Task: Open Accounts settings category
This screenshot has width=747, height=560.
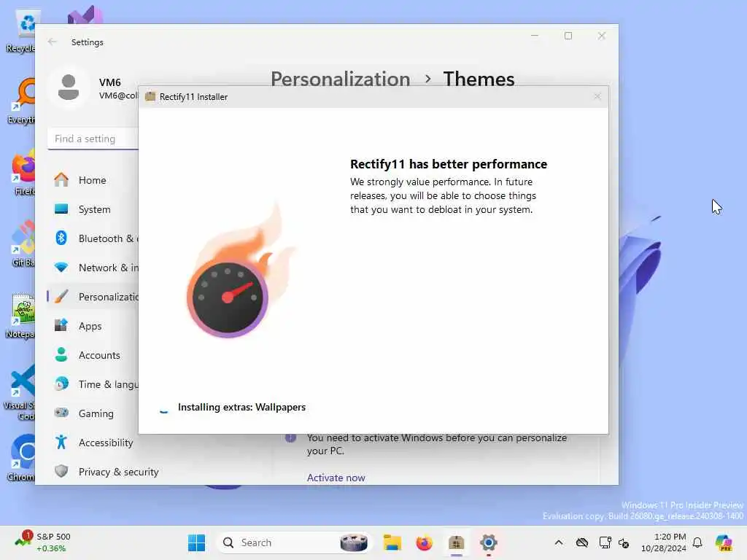Action: coord(93,355)
